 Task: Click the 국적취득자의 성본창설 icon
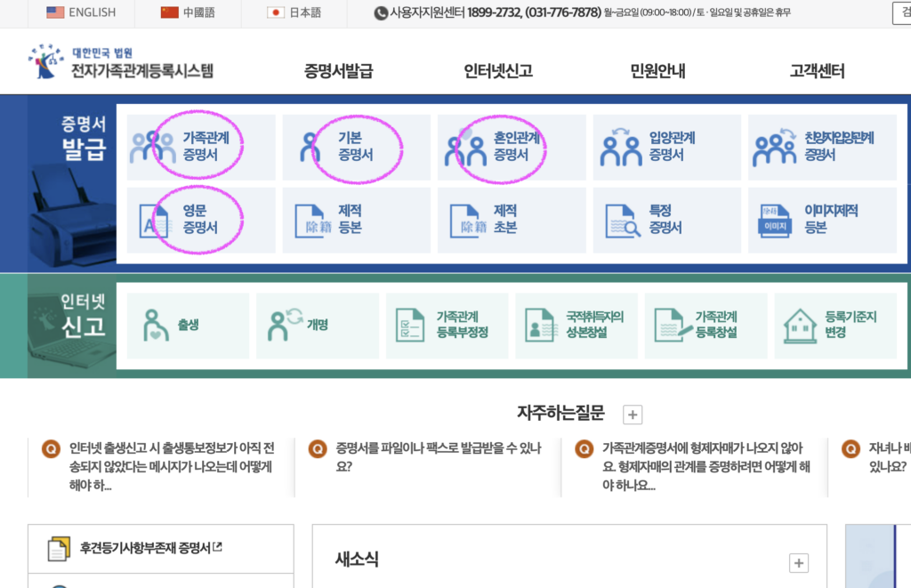(x=576, y=325)
